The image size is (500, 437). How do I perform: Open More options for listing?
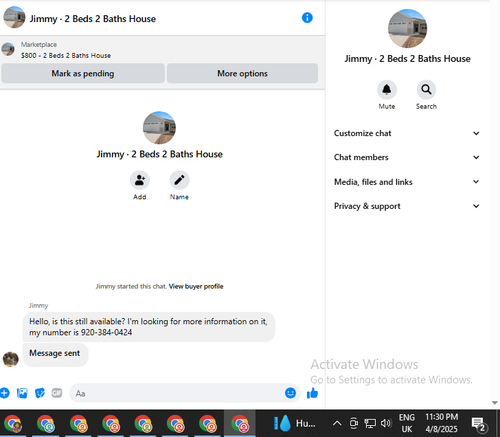click(242, 73)
